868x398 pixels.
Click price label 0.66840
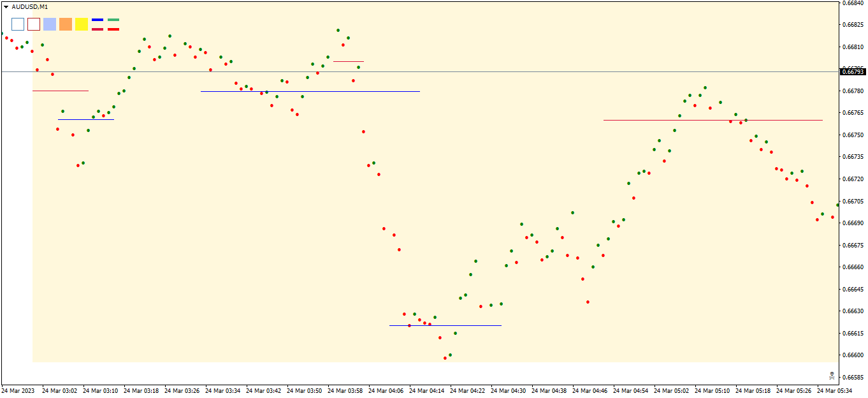[x=853, y=3]
